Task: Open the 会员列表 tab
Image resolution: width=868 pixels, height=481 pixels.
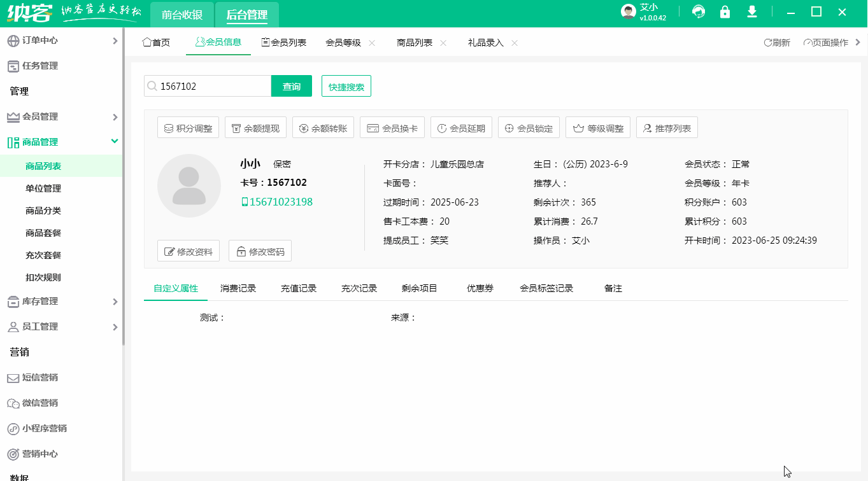Action: tap(284, 42)
